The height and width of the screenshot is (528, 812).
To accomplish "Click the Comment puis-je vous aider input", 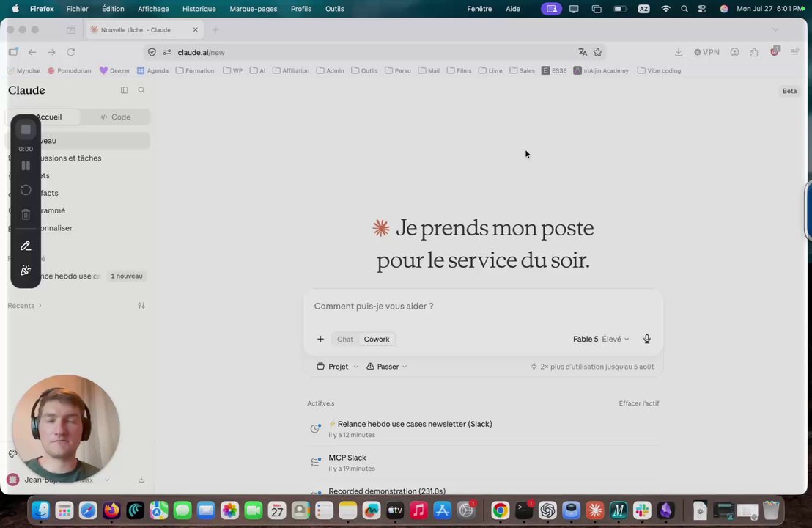I will [483, 307].
